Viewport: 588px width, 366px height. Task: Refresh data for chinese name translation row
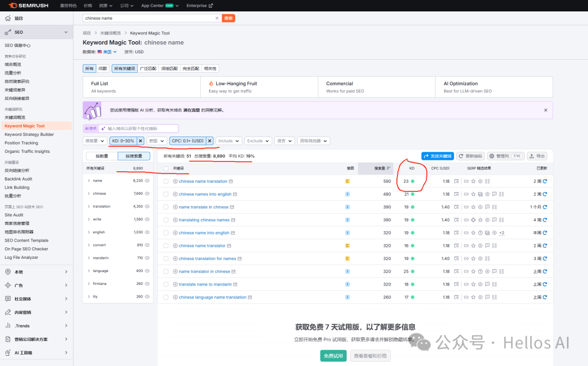click(x=544, y=181)
